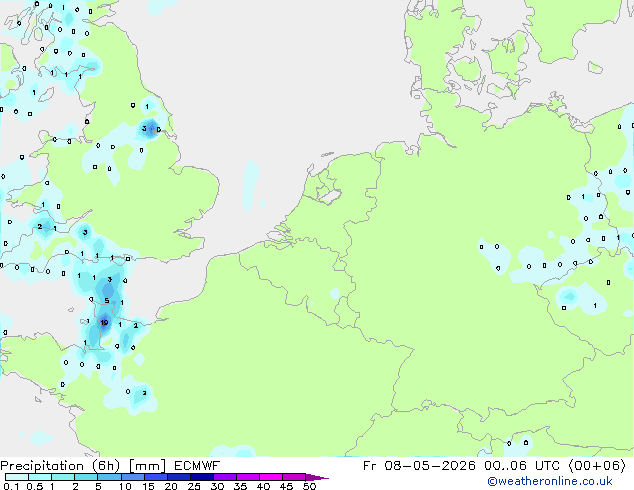This screenshot has width=634, height=490.
Task: Click the '30' legend scale label
Action: (217, 486)
